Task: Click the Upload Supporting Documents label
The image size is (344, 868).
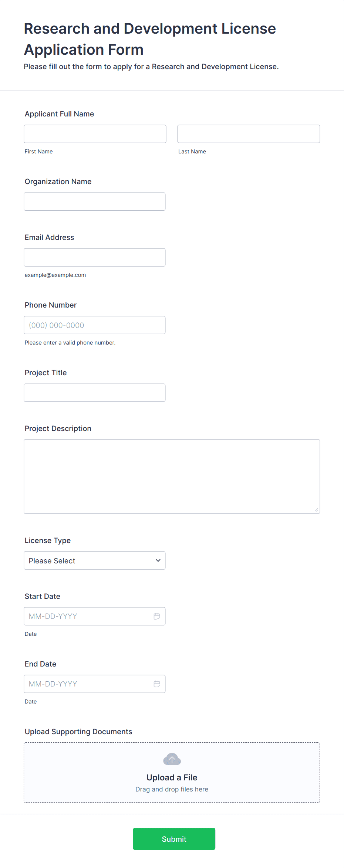Action: tap(78, 732)
